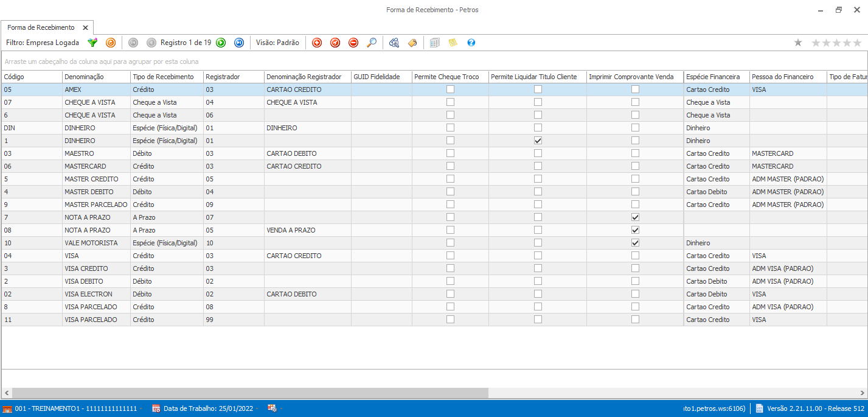The image size is (868, 417).
Task: Open dropdown arrow beside status bar grid icon
Action: (x=282, y=408)
